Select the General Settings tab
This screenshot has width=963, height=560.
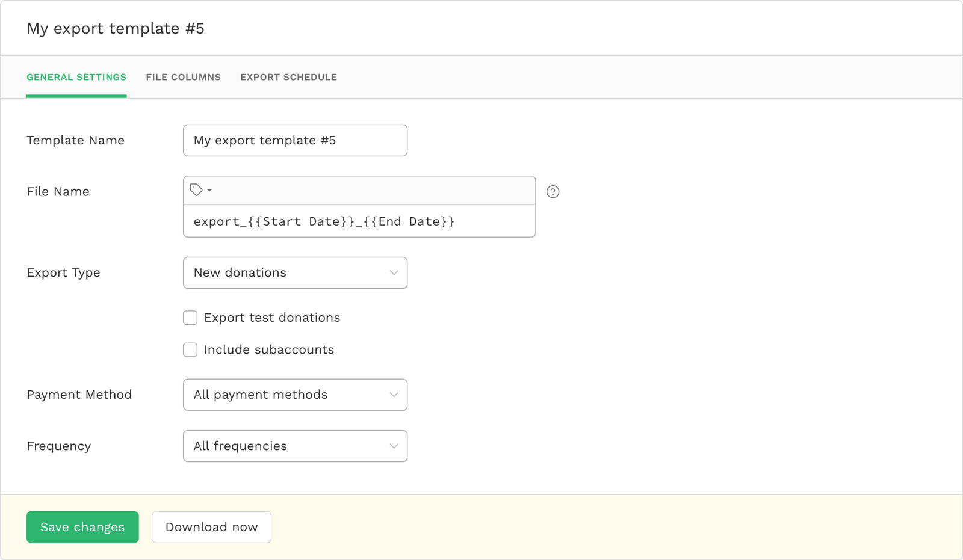coord(76,77)
